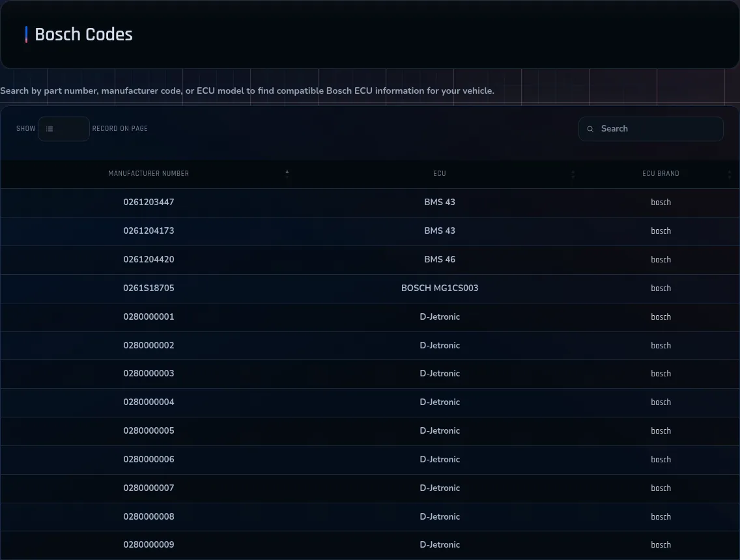Select manufacturer number 0280000006
Screen dimensions: 740x560
click(149, 459)
